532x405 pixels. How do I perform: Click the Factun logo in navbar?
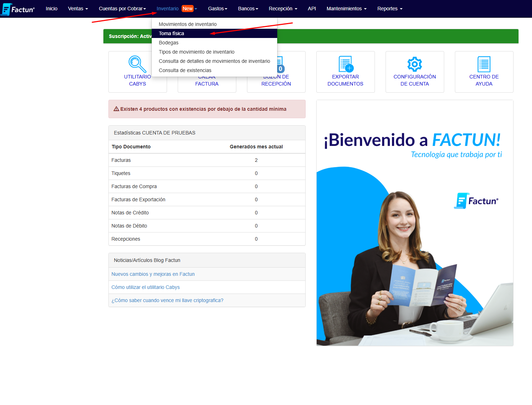tap(18, 9)
